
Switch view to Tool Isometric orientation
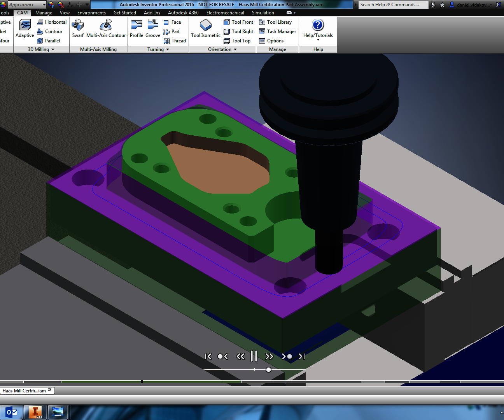205,28
